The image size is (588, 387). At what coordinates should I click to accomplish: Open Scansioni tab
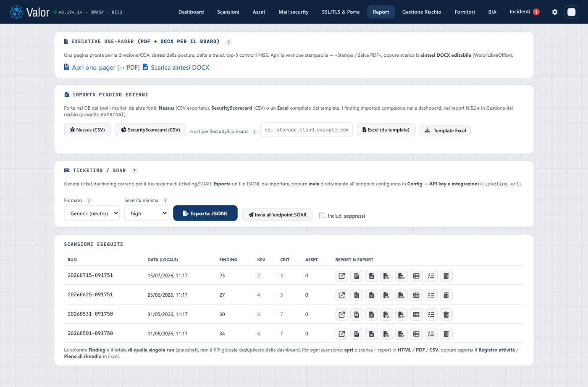228,12
